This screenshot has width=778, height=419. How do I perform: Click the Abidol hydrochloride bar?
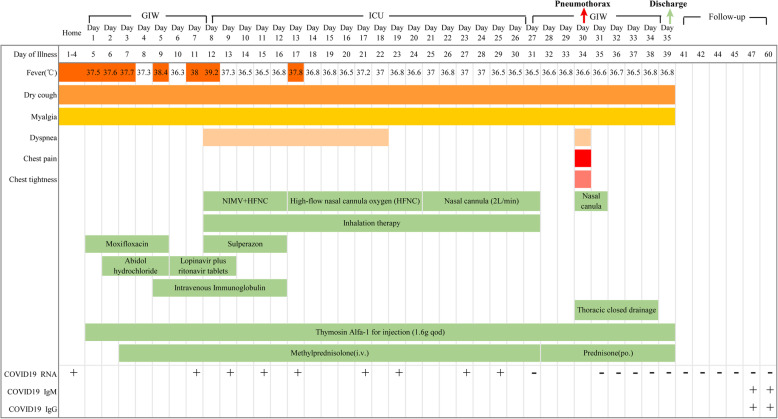point(135,266)
